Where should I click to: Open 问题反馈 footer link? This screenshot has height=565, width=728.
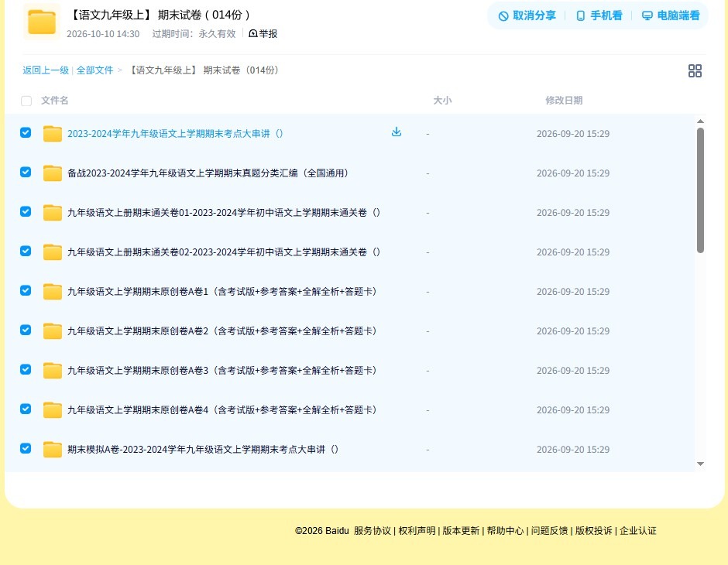[549, 530]
